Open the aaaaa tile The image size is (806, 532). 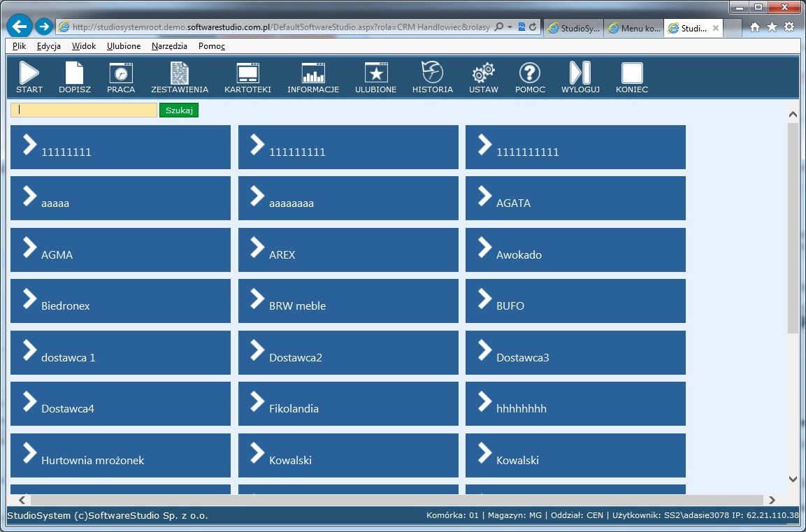point(121,199)
